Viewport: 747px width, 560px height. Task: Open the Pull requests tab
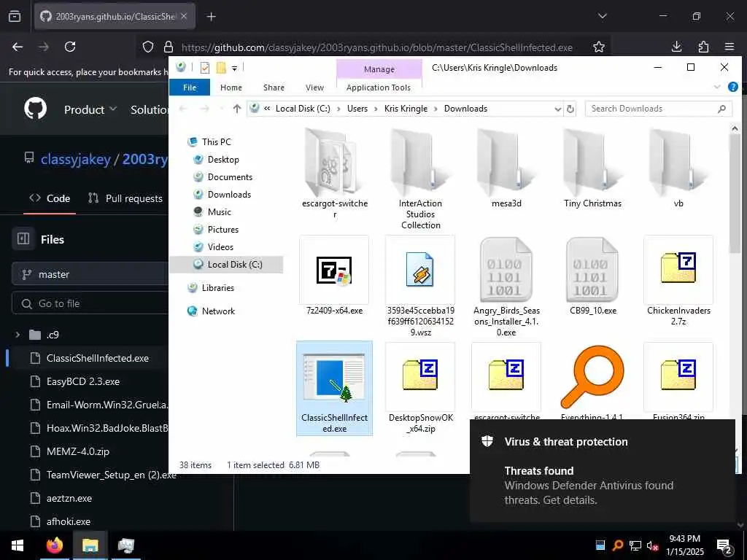click(x=125, y=198)
